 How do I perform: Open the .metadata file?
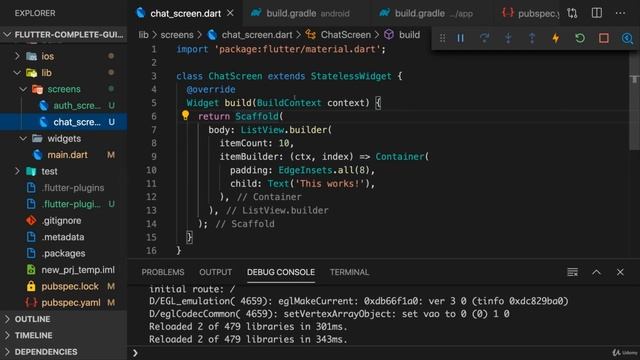[64, 237]
